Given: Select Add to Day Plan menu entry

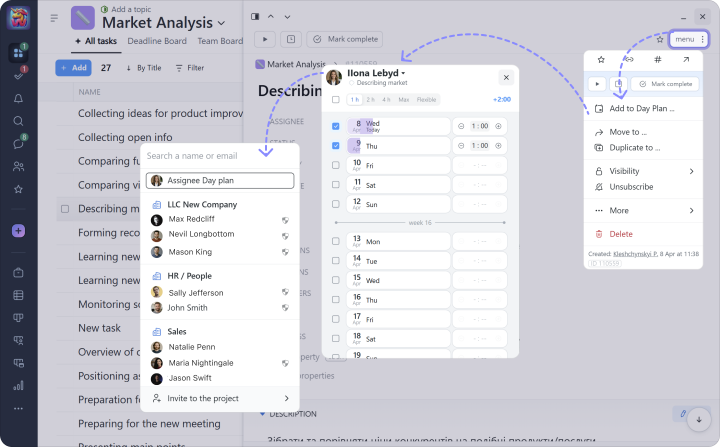Looking at the screenshot, I should (x=641, y=108).
